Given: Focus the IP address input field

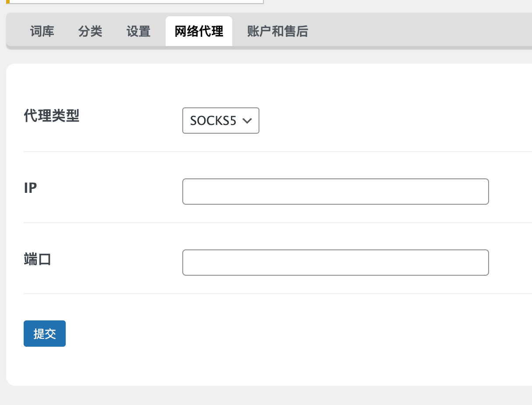Looking at the screenshot, I should click(x=335, y=192).
